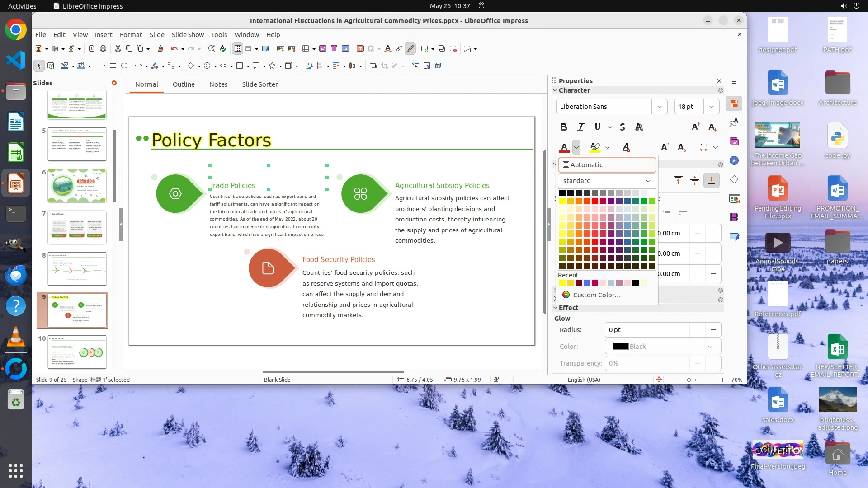Image resolution: width=868 pixels, height=488 pixels.
Task: Click the Clear Direct Formatting icon
Action: click(x=626, y=147)
